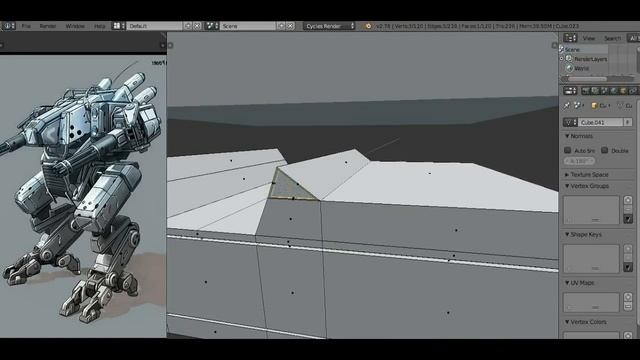
Task: Click the Blender logo in info header
Action: tap(368, 26)
